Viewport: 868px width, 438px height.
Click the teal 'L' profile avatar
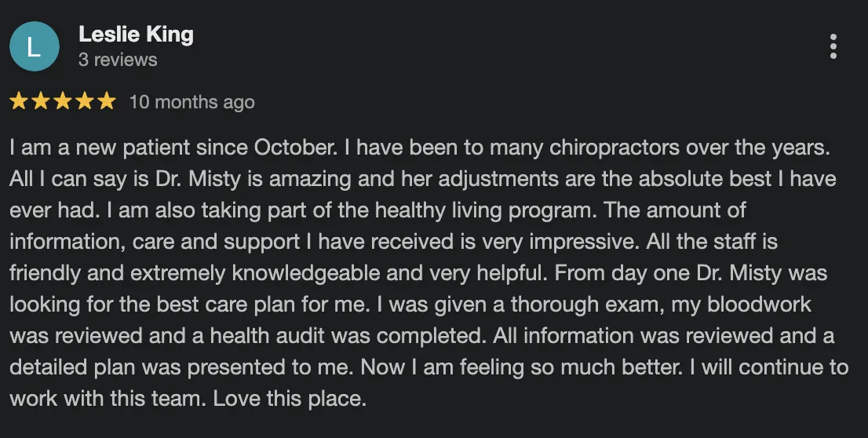tap(35, 46)
